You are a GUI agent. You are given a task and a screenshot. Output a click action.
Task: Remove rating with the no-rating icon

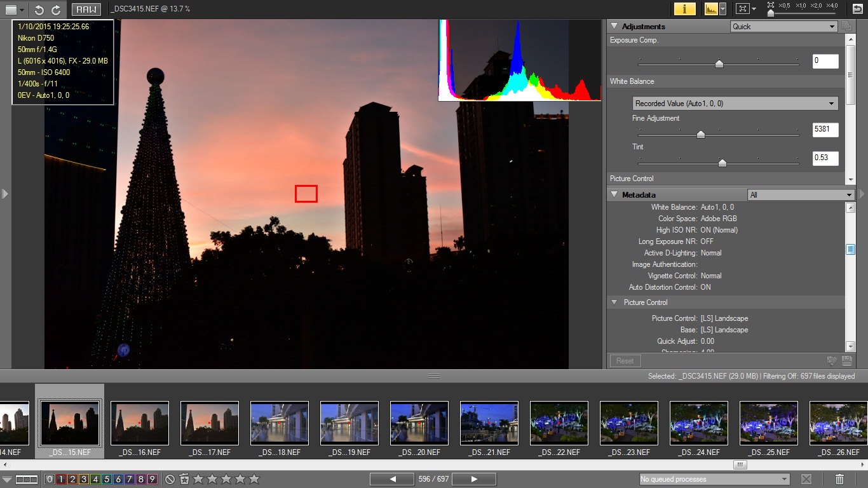pyautogui.click(x=170, y=479)
